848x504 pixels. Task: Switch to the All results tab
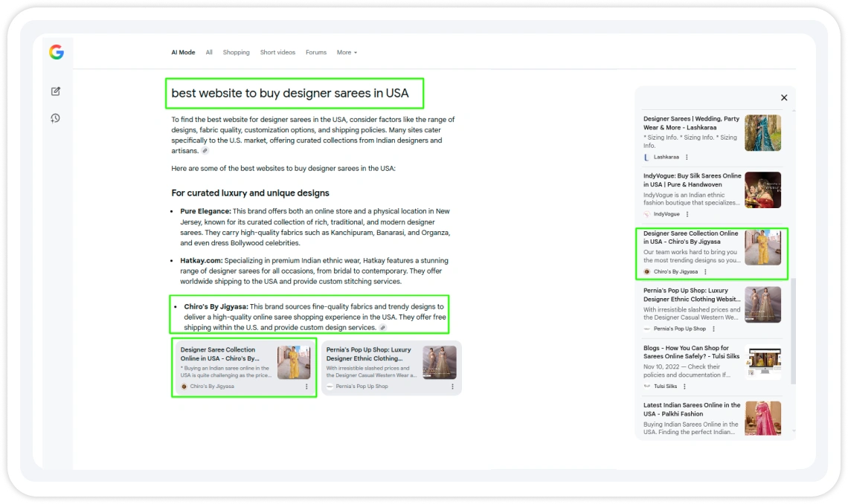coord(209,52)
